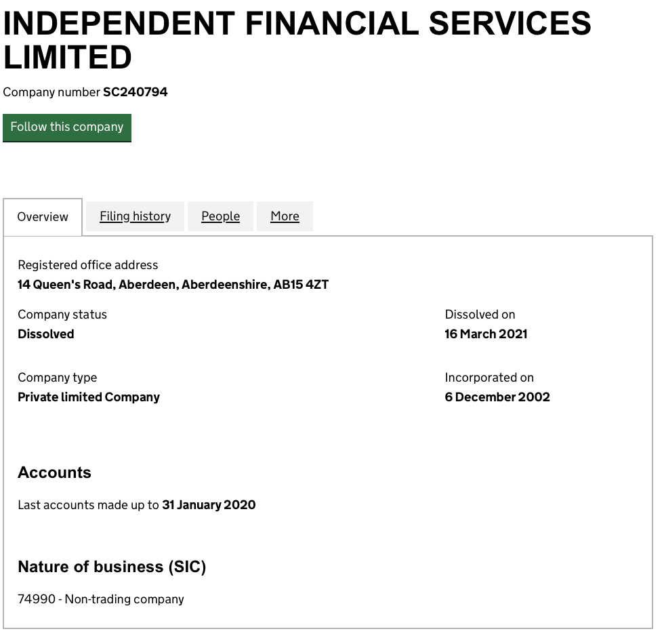Click the Dissolved on label
The image size is (664, 644).
480,315
